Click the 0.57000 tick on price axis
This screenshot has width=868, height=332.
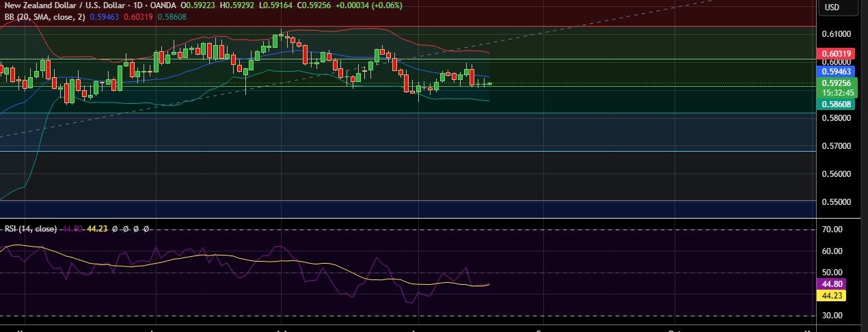[835, 146]
